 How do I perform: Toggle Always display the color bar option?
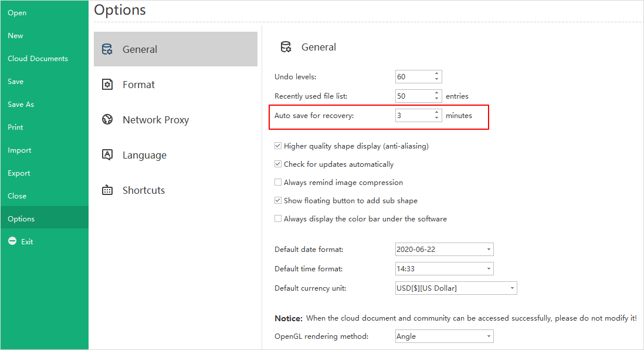click(x=278, y=219)
